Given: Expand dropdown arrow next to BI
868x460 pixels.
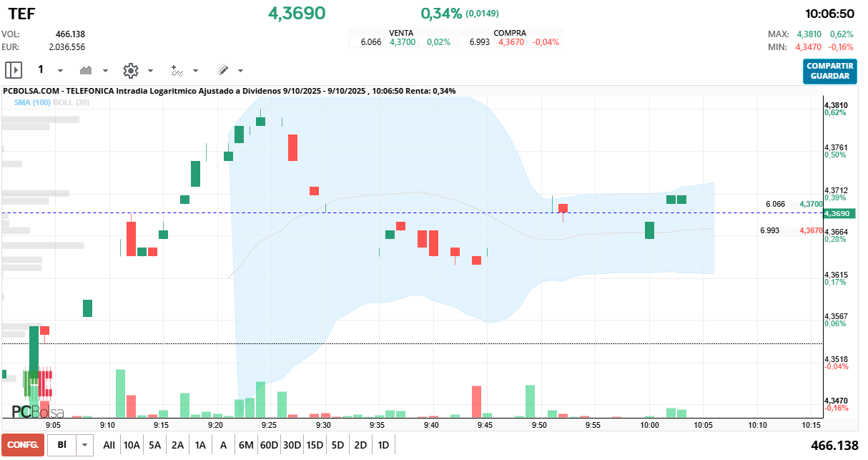Looking at the screenshot, I should click(85, 445).
